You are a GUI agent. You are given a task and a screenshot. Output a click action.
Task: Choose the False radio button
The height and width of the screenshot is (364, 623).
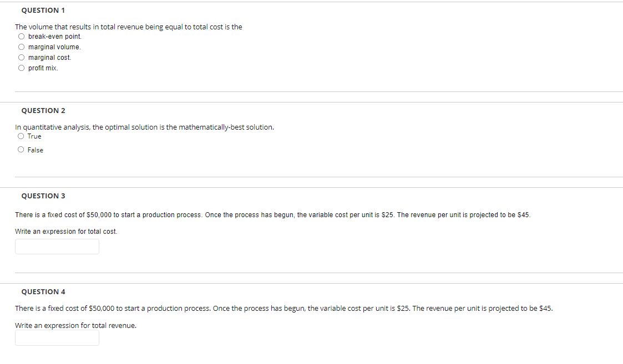click(x=21, y=150)
